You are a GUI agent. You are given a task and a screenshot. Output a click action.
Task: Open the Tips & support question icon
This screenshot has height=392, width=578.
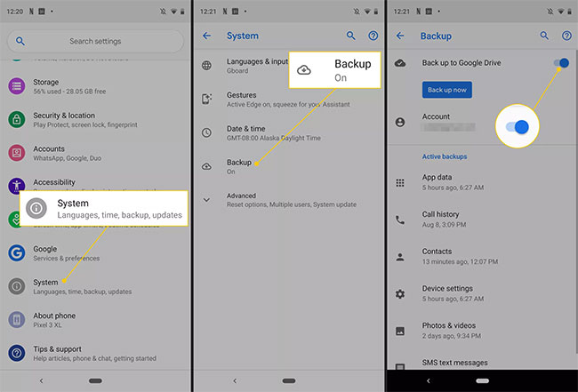[x=17, y=353]
